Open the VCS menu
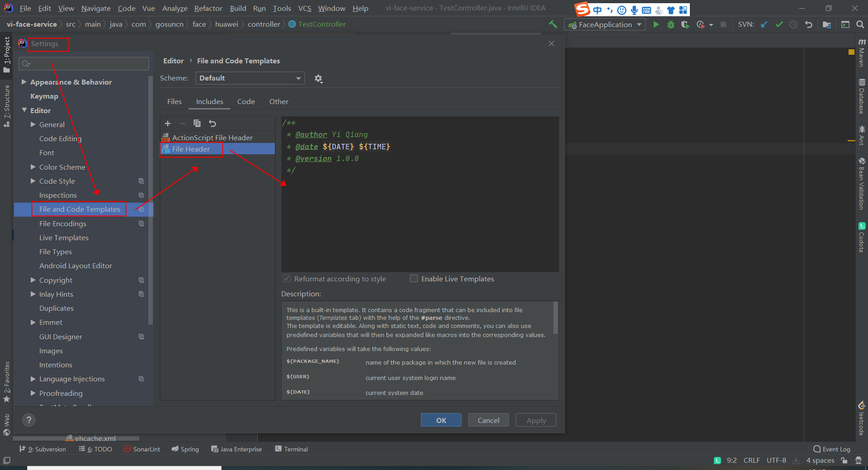Viewport: 868px width, 470px height. tap(305, 8)
